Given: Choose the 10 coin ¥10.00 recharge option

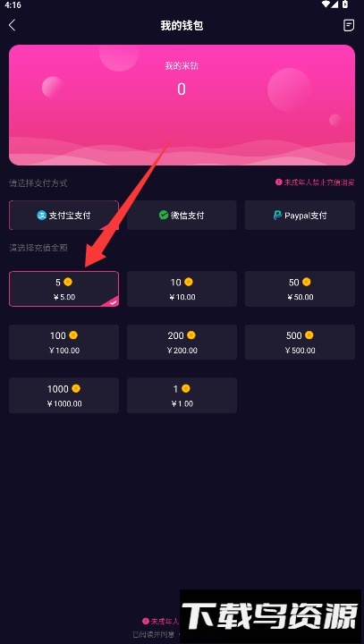Looking at the screenshot, I should click(182, 289).
